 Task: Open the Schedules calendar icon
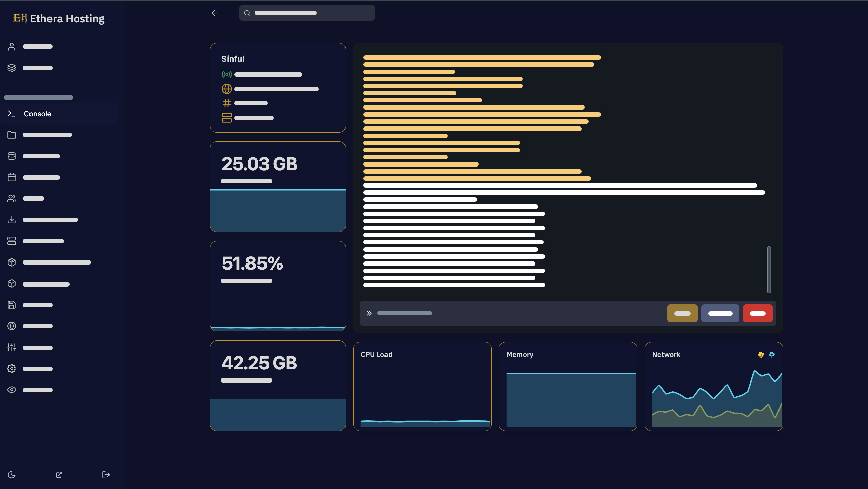(x=12, y=177)
